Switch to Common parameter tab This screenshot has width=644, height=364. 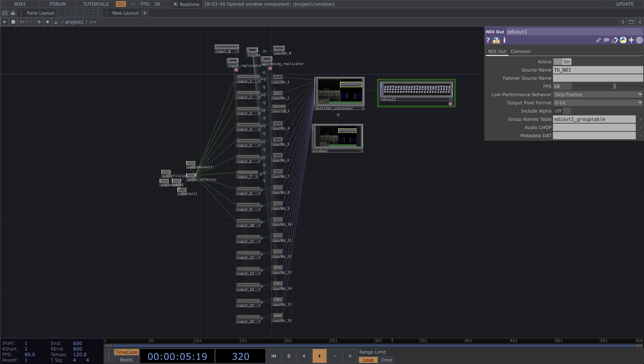[520, 51]
